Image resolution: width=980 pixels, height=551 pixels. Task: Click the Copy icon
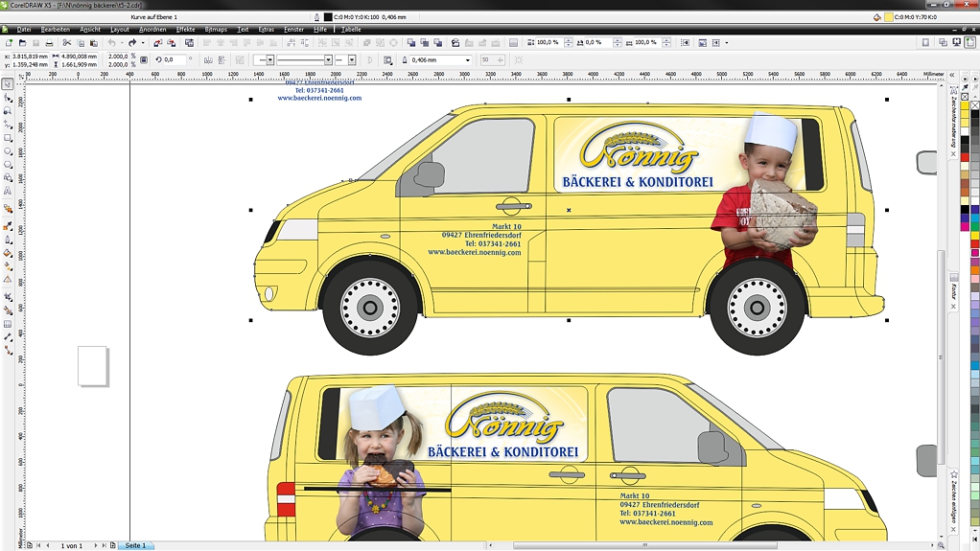tap(81, 43)
